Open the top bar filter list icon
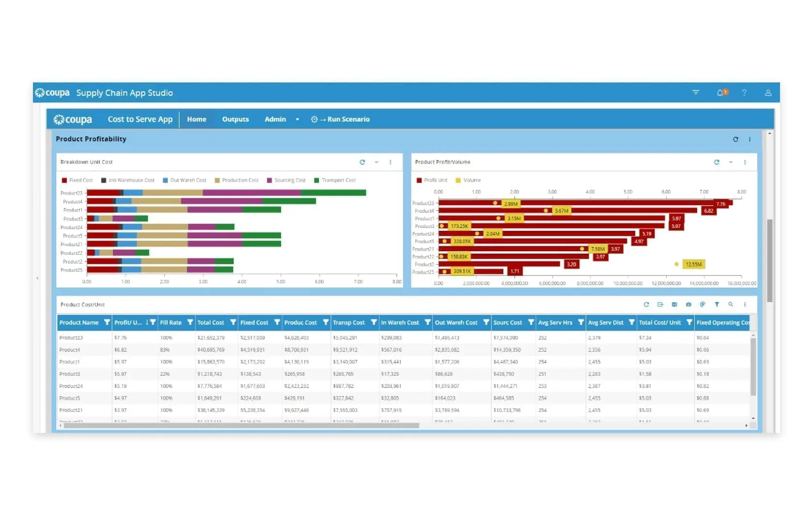This screenshot has width=812, height=515. coord(696,92)
